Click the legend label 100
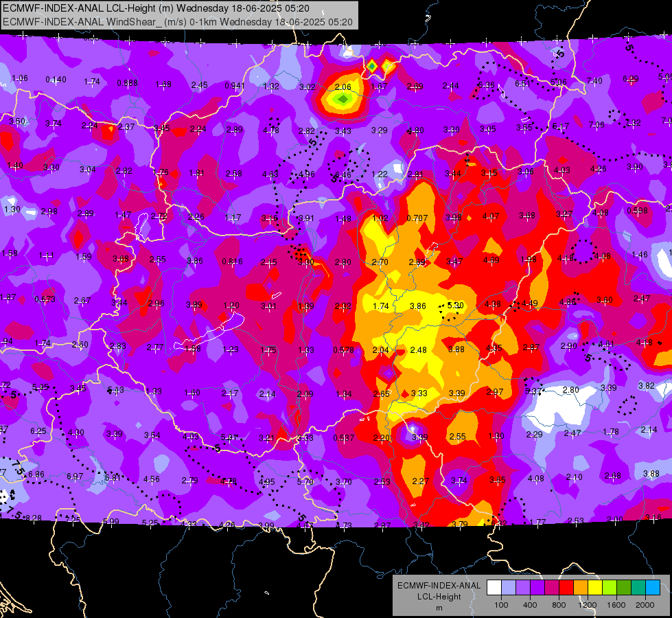Image resolution: width=672 pixels, height=618 pixels. (501, 605)
